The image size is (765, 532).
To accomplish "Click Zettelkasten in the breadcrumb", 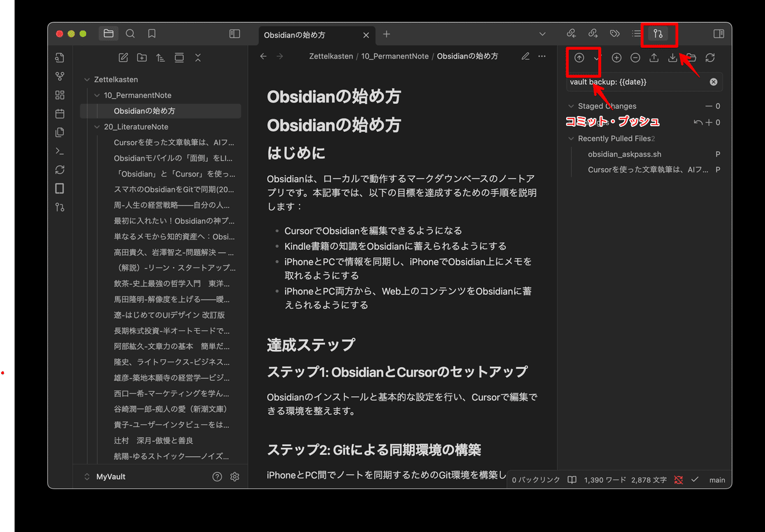I will (x=331, y=57).
